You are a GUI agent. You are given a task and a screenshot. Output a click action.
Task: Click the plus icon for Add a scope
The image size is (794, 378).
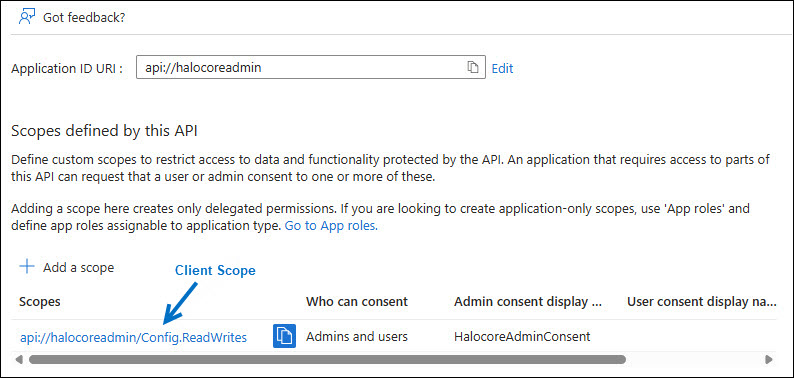tap(26, 267)
